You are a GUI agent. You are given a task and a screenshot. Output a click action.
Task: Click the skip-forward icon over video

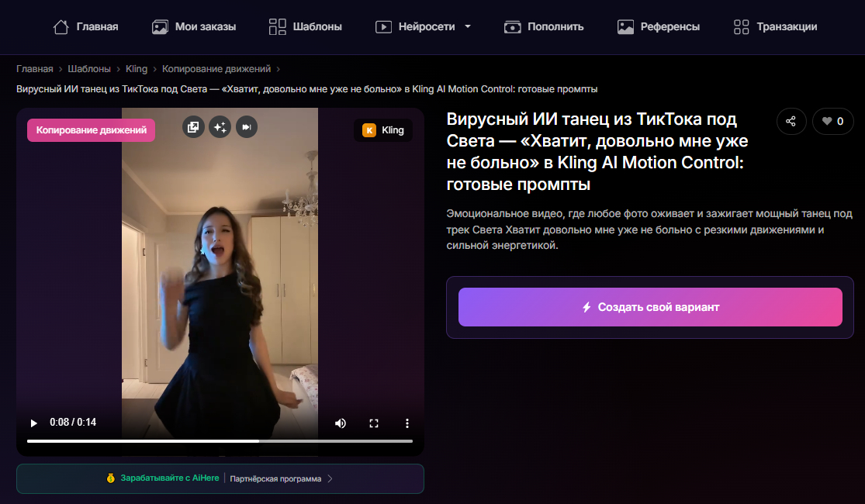click(247, 127)
